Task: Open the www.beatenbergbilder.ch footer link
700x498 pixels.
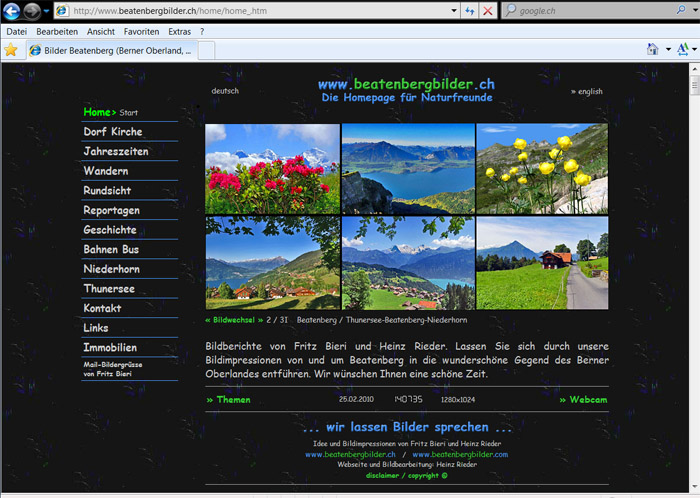Action: (x=350, y=454)
